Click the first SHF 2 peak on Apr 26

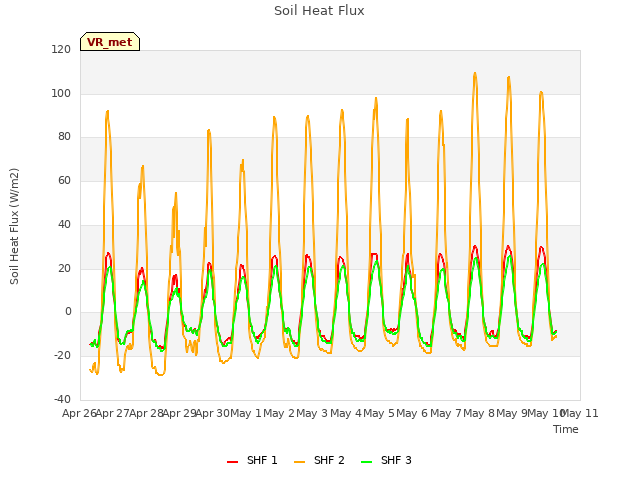coord(107,111)
